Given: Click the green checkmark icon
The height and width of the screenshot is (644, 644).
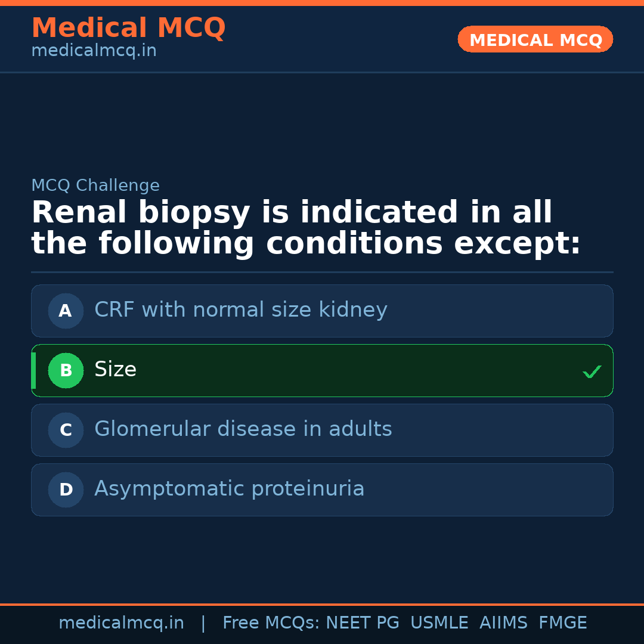Looking at the screenshot, I should 592,371.
